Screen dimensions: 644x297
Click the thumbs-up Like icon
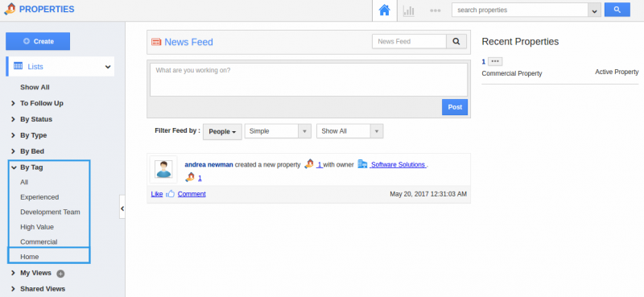point(171,194)
